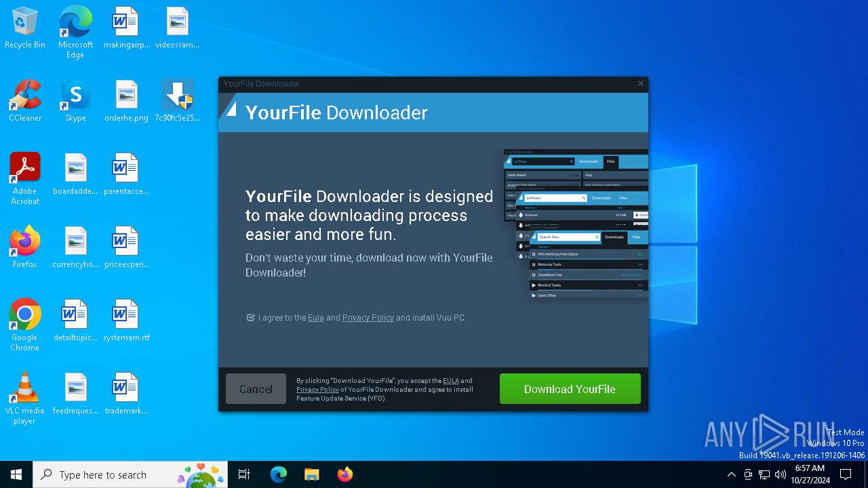Open the CCleaner desktop shortcut
Screen dimensions: 868x488
(25, 101)
